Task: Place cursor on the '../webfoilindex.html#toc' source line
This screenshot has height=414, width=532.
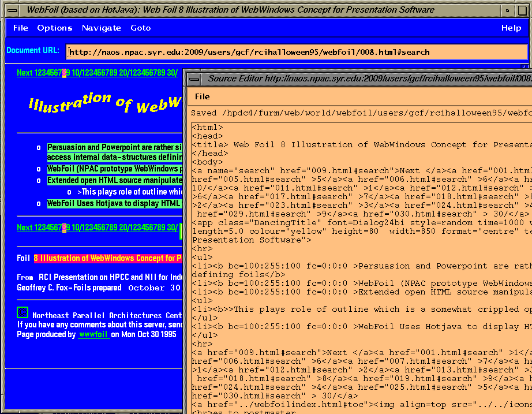Action: point(362,405)
